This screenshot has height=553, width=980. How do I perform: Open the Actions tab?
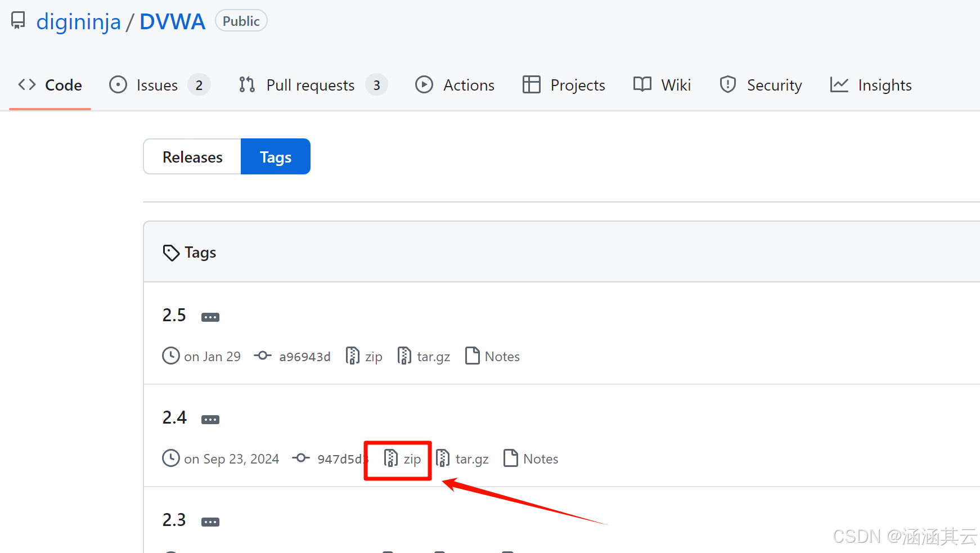click(x=455, y=85)
